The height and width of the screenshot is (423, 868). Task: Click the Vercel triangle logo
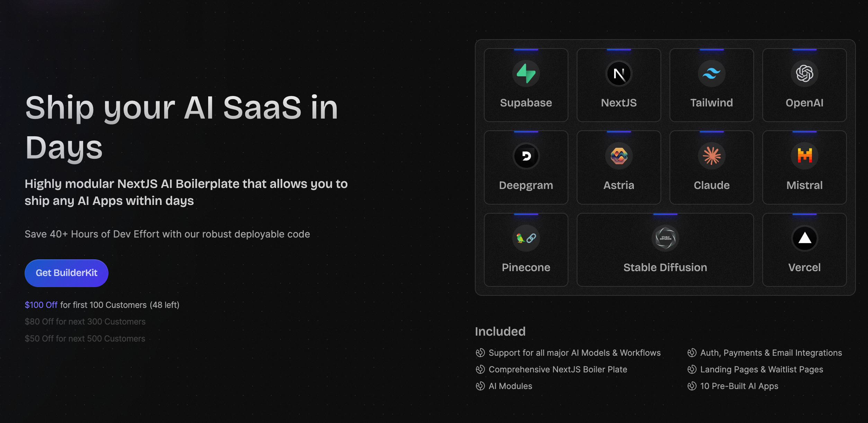pos(804,238)
